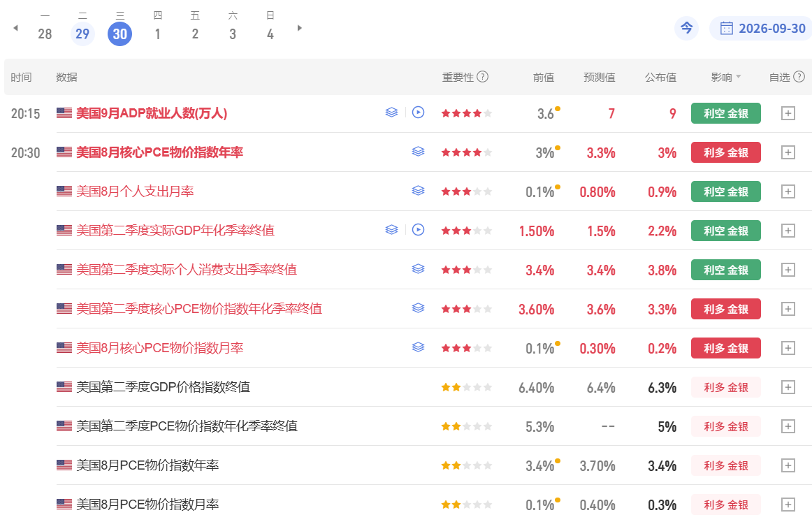Open 美国第二季度GDP价格指数终值 link
This screenshot has height=522, width=812.
tap(163, 387)
